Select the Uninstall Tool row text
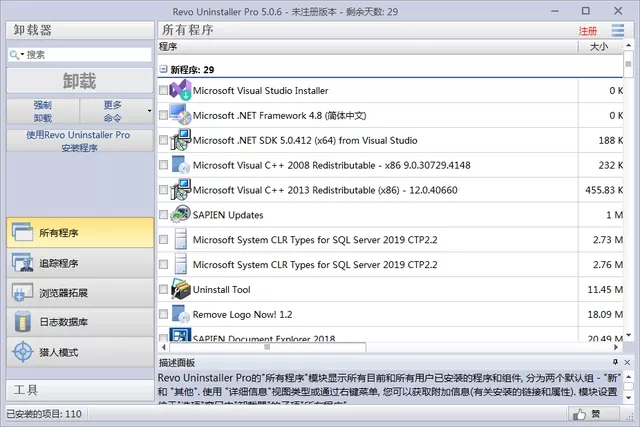This screenshot has width=640, height=427. click(222, 289)
